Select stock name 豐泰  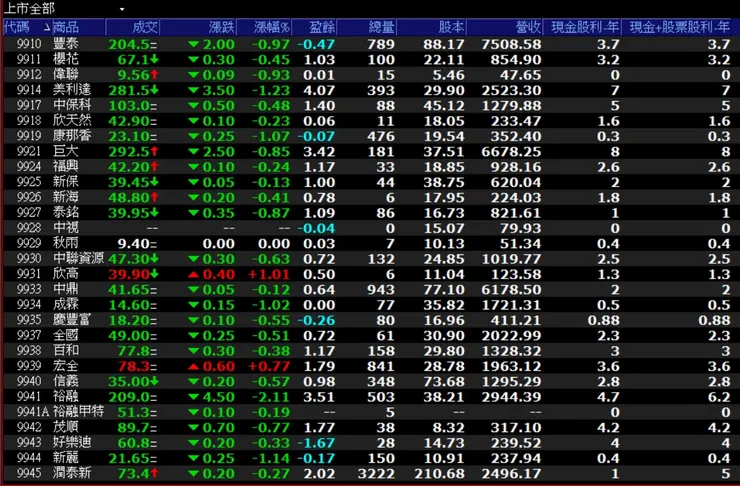coord(66,44)
